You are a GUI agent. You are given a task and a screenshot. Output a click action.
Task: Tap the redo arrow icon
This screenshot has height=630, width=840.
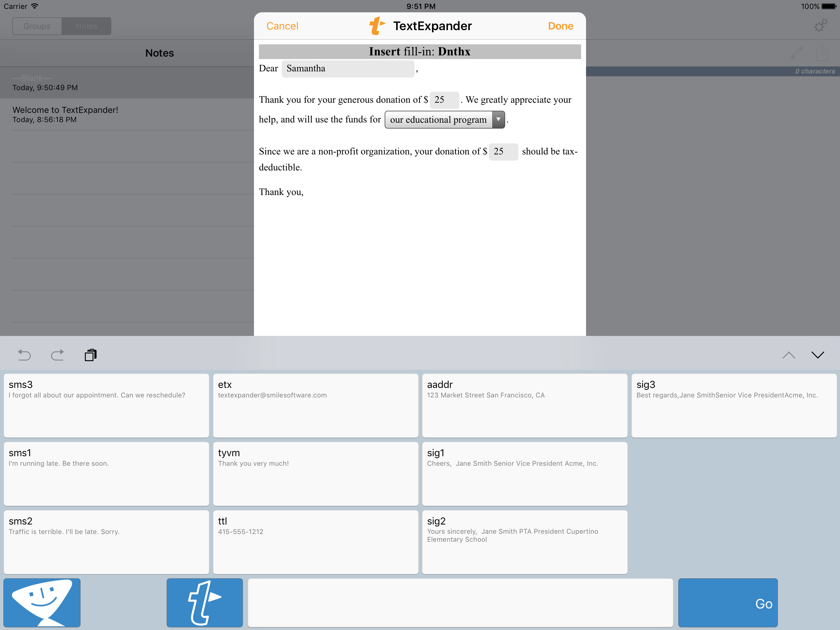57,355
